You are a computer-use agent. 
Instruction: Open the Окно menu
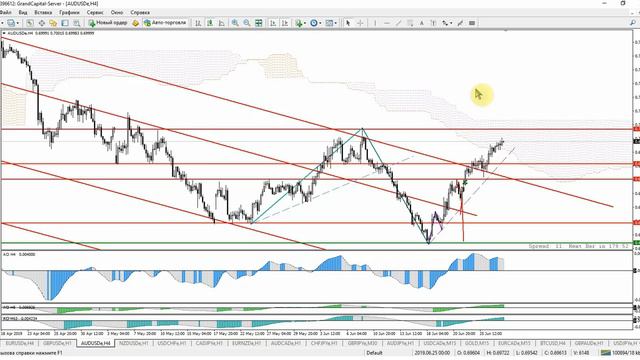117,12
